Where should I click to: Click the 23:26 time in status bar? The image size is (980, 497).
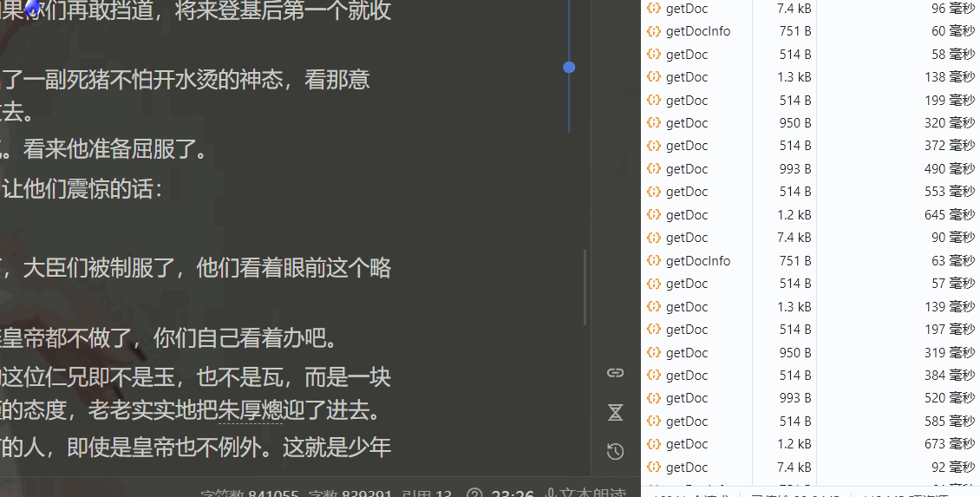point(513,494)
